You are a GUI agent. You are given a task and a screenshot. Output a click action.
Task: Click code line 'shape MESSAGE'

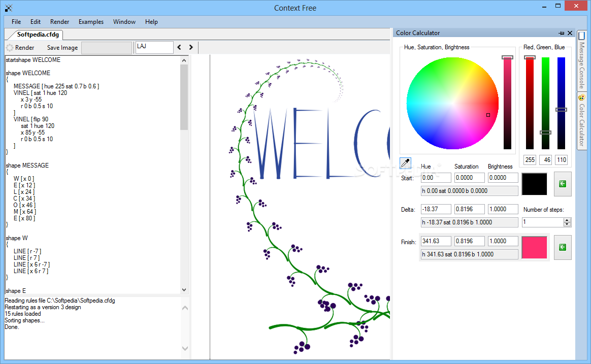point(27,166)
